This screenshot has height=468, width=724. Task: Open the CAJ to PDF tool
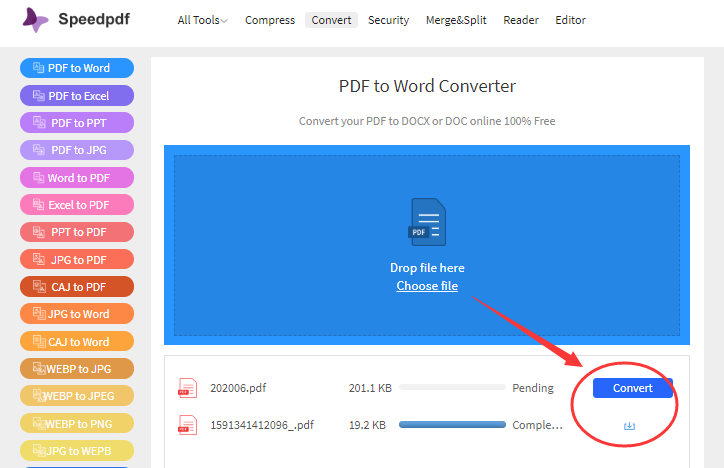[77, 287]
